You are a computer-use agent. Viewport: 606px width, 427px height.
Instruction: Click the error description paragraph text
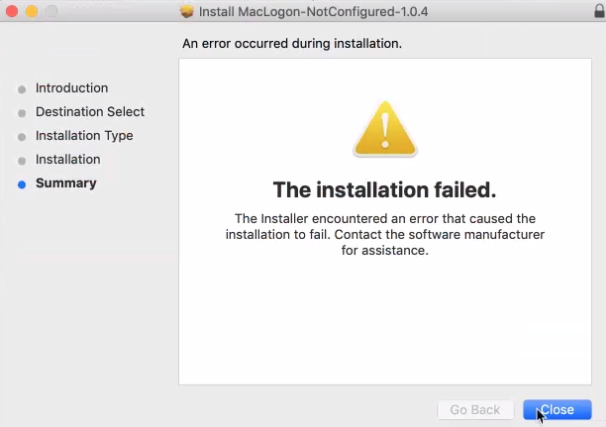click(x=385, y=235)
